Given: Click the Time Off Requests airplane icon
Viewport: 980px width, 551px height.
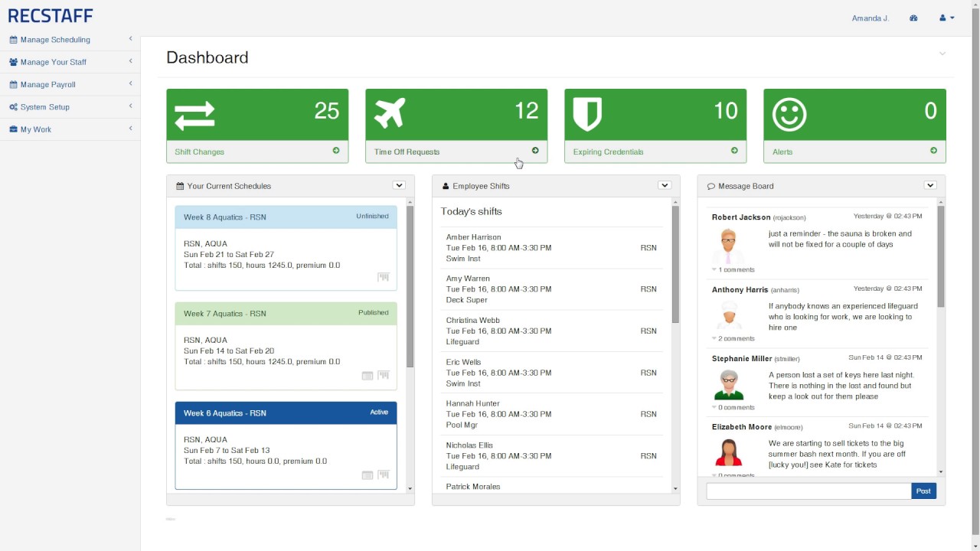Looking at the screenshot, I should coord(390,114).
